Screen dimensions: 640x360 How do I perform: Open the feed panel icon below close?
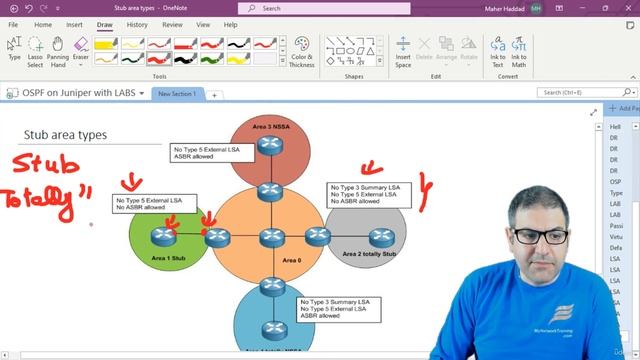pos(630,25)
